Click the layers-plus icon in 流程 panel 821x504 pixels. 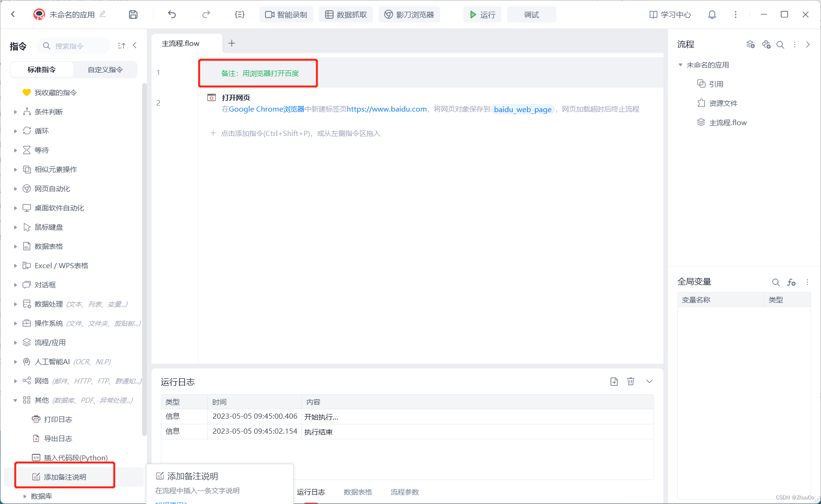pyautogui.click(x=750, y=45)
